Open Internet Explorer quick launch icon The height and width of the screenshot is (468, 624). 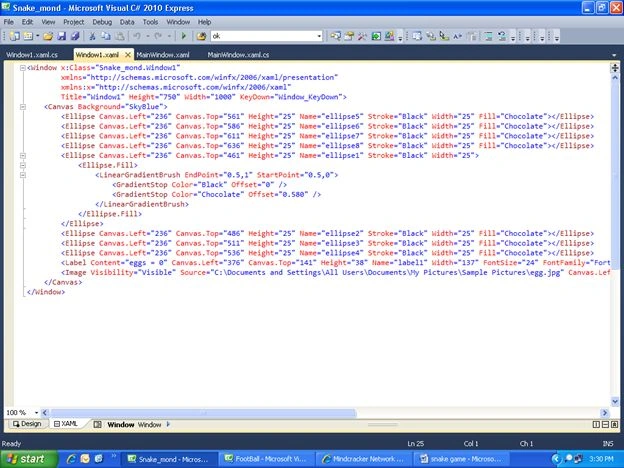(x=71, y=459)
